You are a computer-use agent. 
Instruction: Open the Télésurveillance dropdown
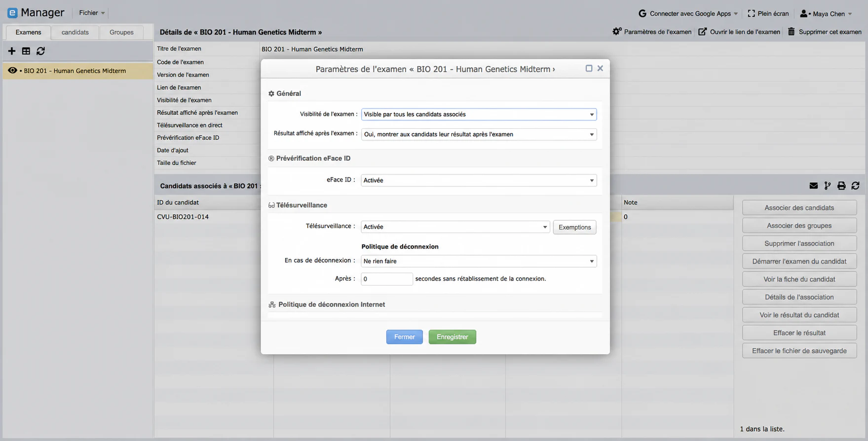point(455,227)
